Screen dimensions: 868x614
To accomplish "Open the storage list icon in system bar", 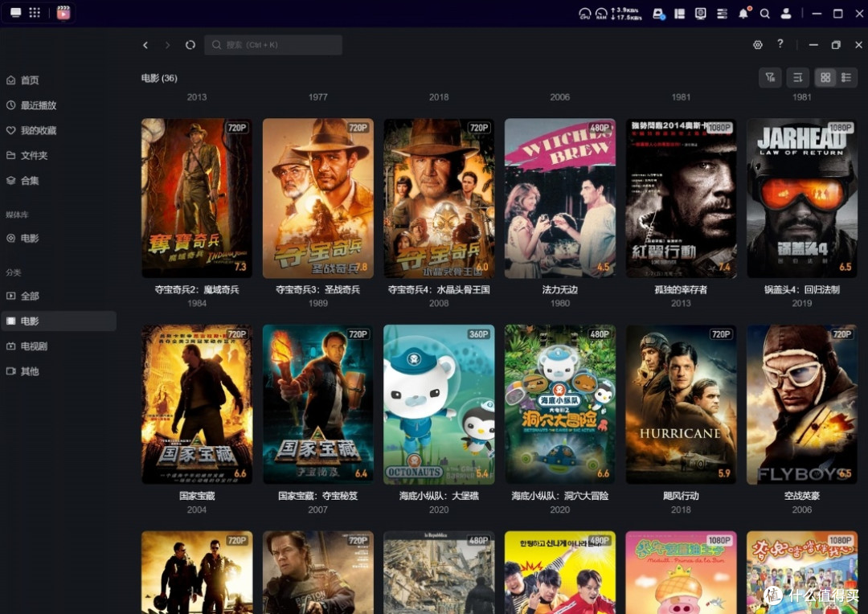I will click(722, 14).
